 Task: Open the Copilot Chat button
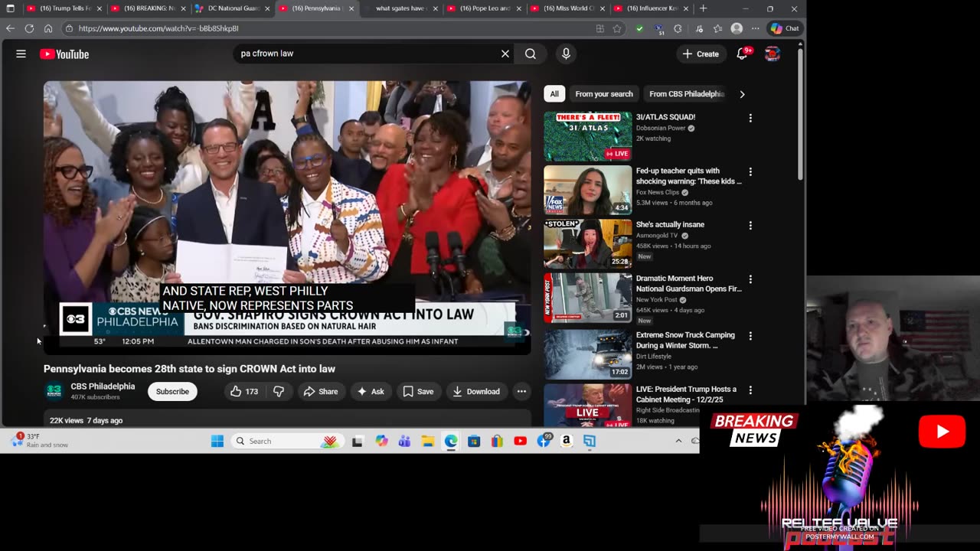tap(785, 28)
